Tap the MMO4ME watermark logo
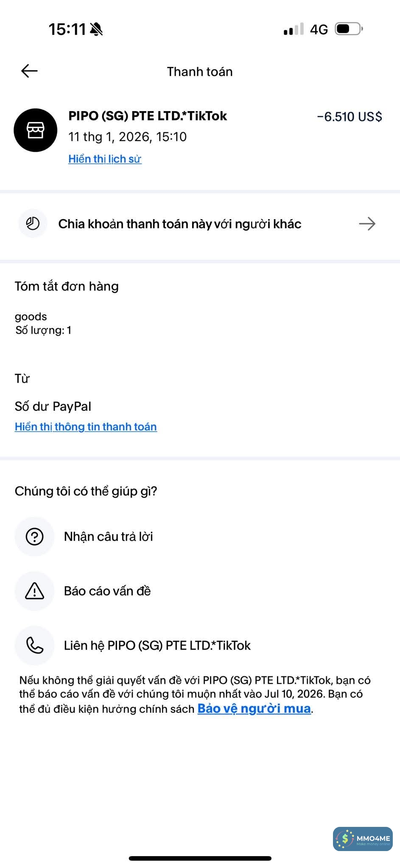Screen dimensions: 400x868 (x=363, y=839)
